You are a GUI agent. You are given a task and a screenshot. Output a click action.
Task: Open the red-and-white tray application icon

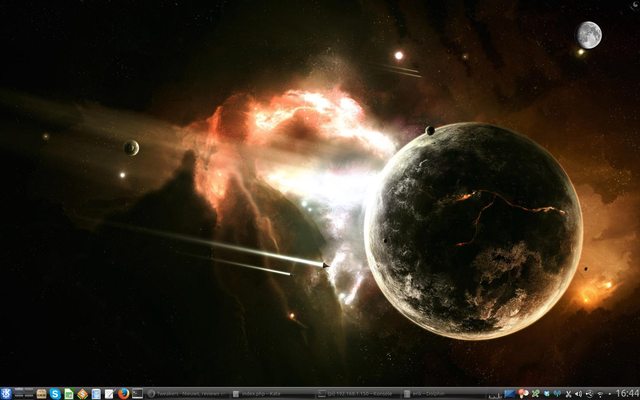(x=523, y=393)
